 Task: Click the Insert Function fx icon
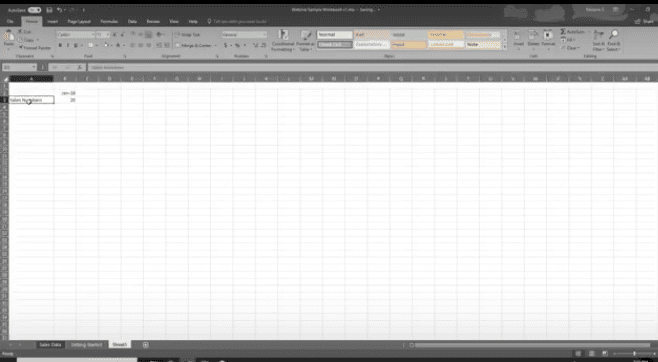pos(80,67)
